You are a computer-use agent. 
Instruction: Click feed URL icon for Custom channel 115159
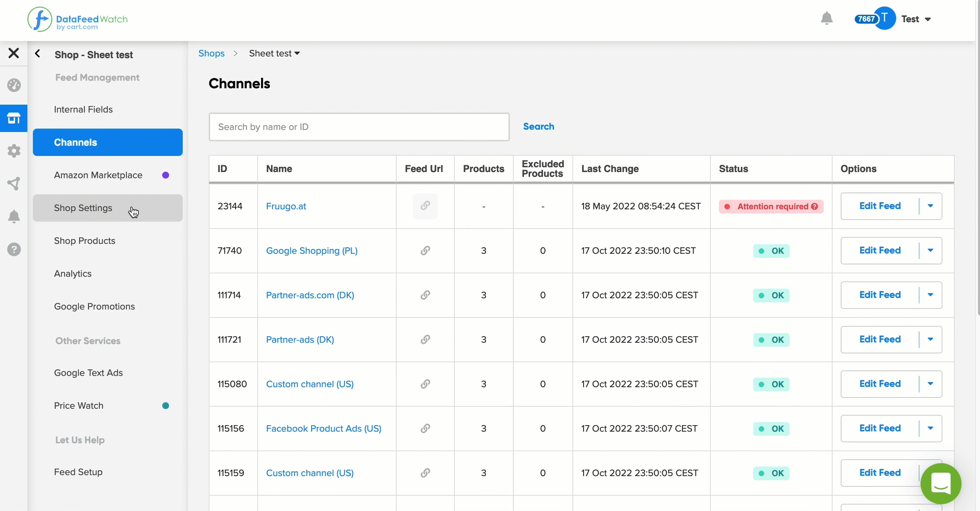425,473
